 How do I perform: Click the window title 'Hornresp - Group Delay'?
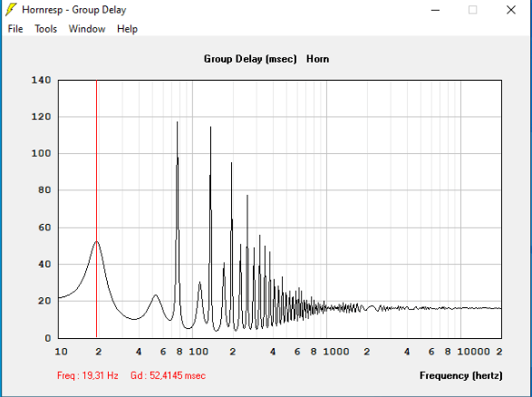click(74, 10)
